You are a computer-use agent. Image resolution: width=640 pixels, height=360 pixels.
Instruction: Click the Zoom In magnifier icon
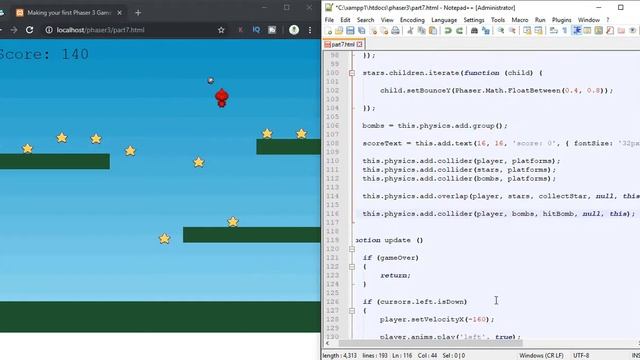pos(501,31)
